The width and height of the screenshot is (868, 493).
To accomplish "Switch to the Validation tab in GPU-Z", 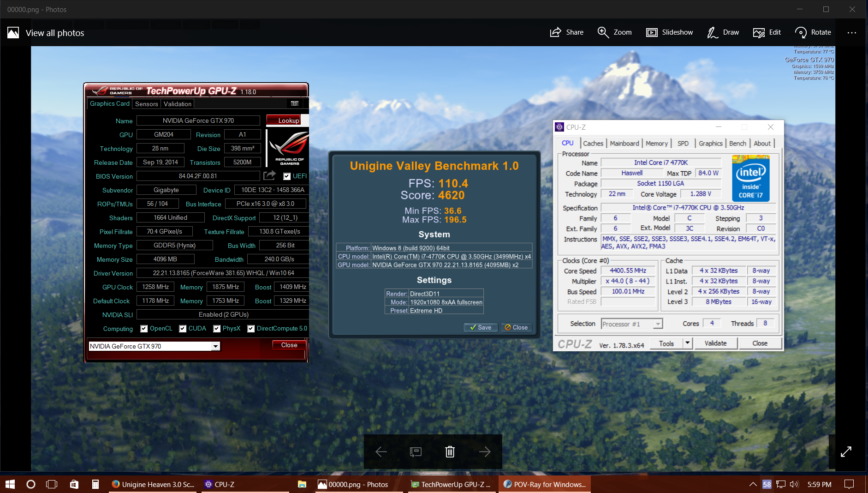I will [x=177, y=104].
